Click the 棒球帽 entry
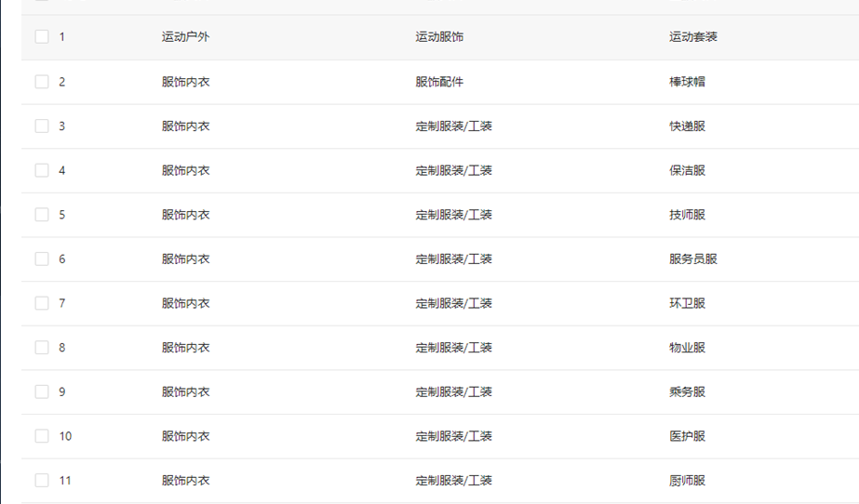Image resolution: width=859 pixels, height=504 pixels. [x=687, y=82]
